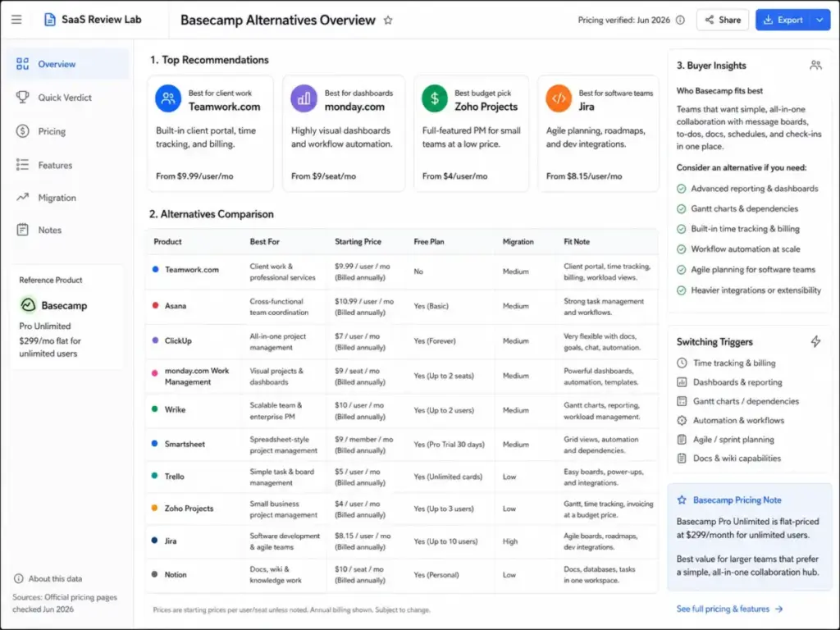This screenshot has width=840, height=630.
Task: Select the Asana row name
Action: [176, 306]
